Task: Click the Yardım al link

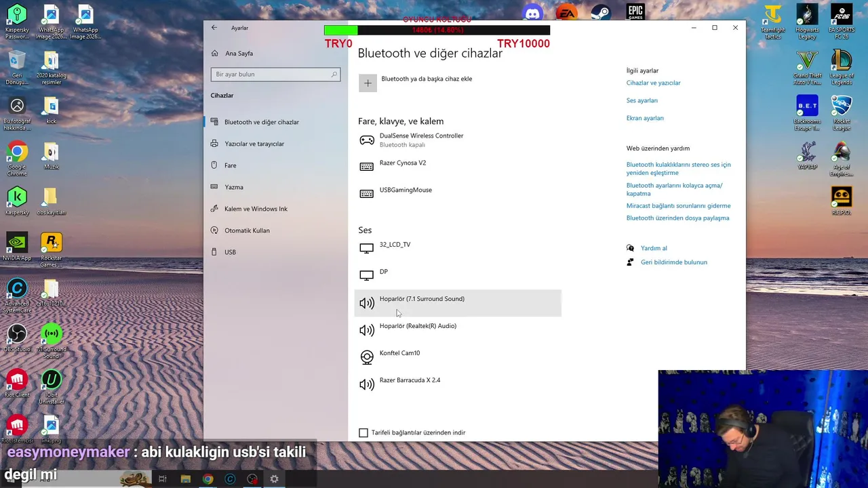Action: [x=654, y=248]
